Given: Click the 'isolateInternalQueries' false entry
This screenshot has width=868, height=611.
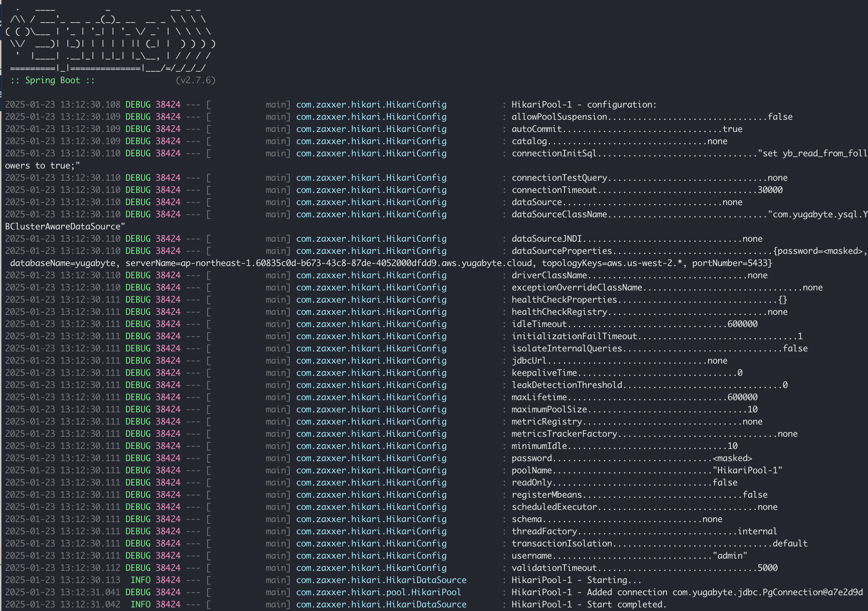Looking at the screenshot, I should point(659,349).
